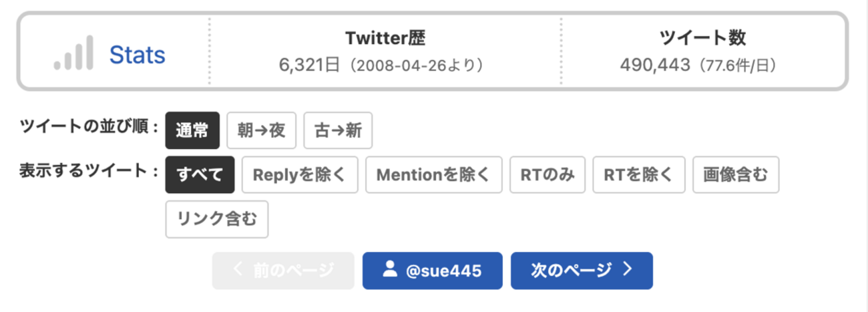Open the Stats link
This screenshot has width=868, height=312.
pyautogui.click(x=137, y=55)
